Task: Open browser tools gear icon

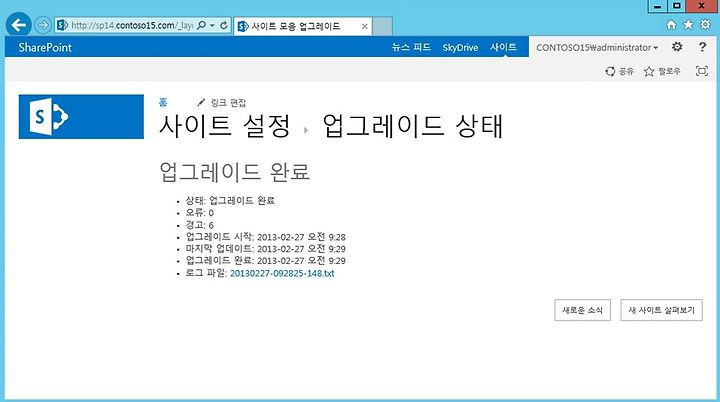Action: (705, 25)
